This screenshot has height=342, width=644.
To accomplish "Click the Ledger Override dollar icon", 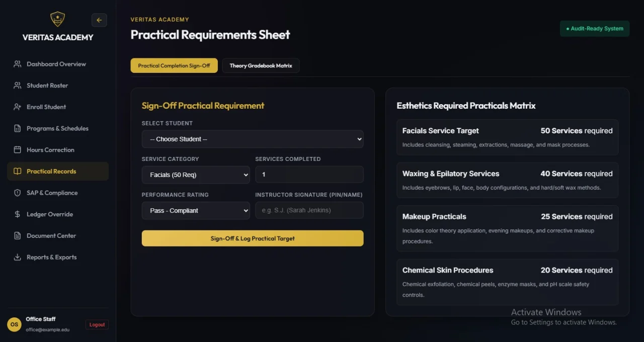I will tap(18, 214).
